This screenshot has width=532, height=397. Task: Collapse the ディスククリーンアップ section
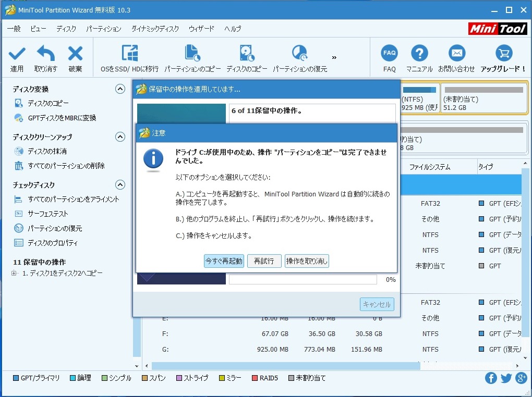click(120, 137)
